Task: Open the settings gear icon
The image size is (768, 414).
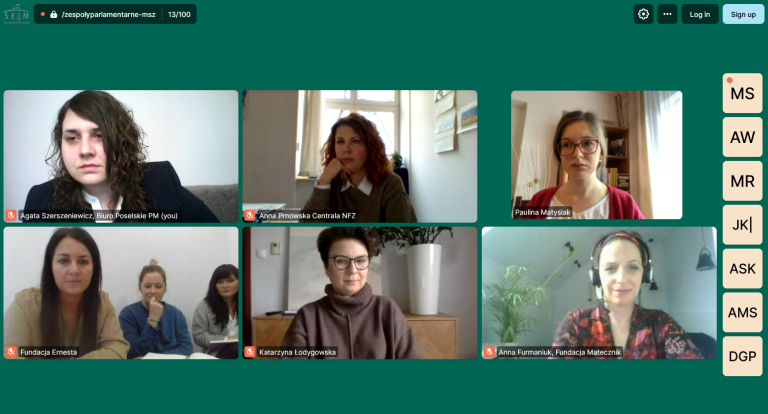Action: point(643,14)
